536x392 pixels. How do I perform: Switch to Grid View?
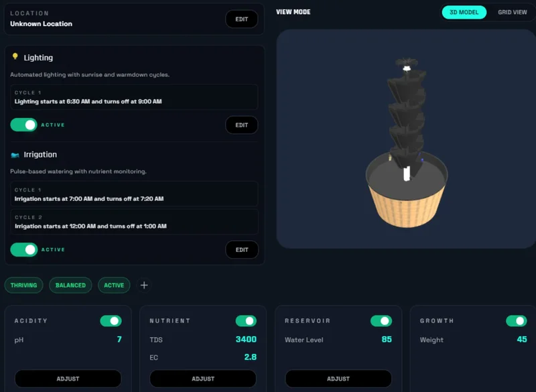click(512, 12)
